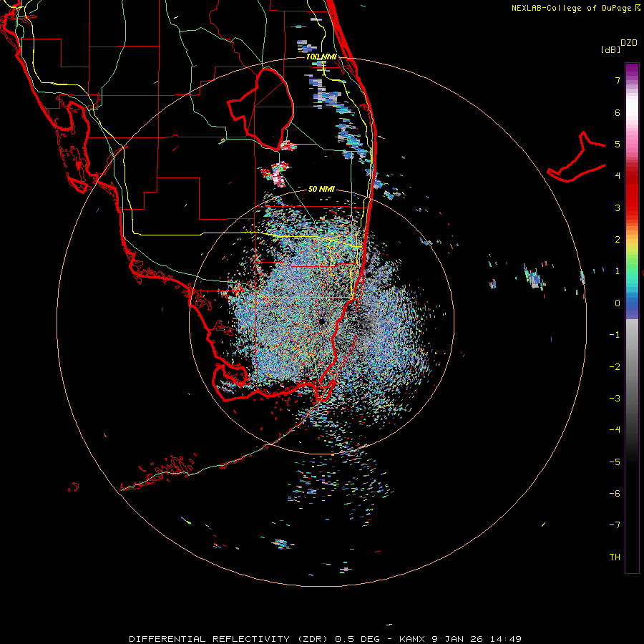This screenshot has width=644, height=644.
Task: Select the -7 dB scale label
Action: (x=615, y=525)
